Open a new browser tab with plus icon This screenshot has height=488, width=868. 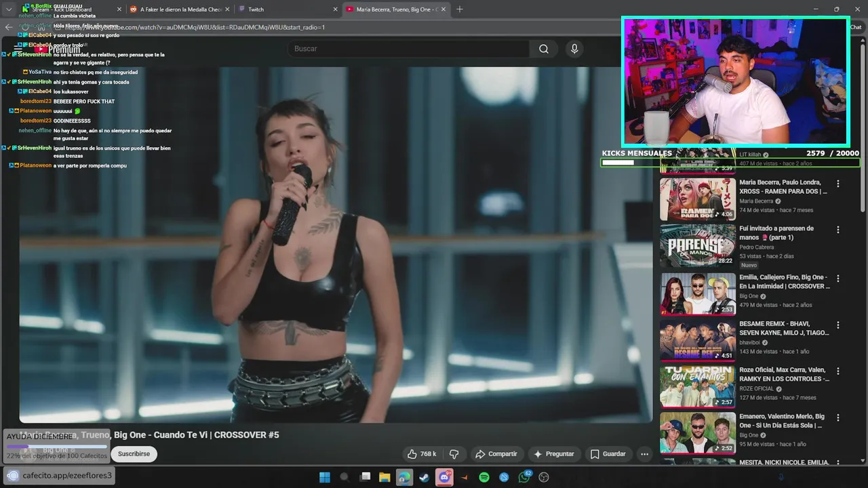[460, 9]
